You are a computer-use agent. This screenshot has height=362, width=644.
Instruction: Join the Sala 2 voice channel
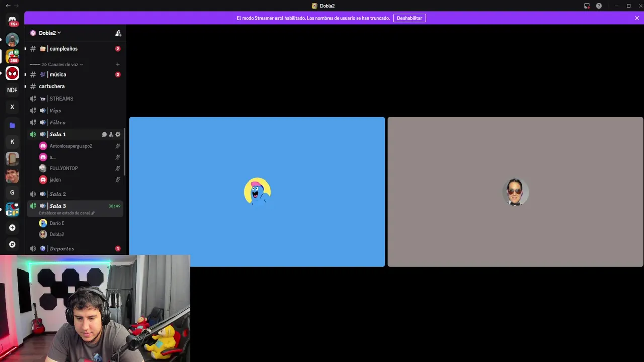click(75, 194)
